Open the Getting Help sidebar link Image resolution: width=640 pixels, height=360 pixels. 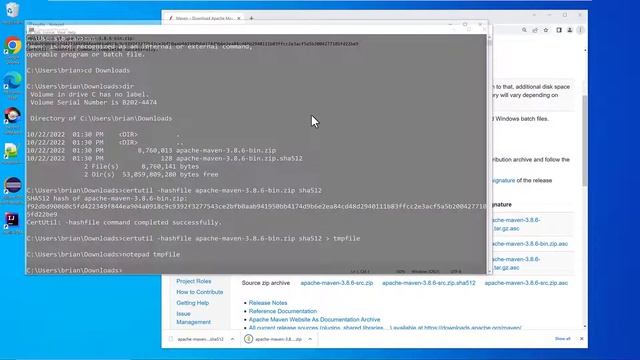pos(193,303)
